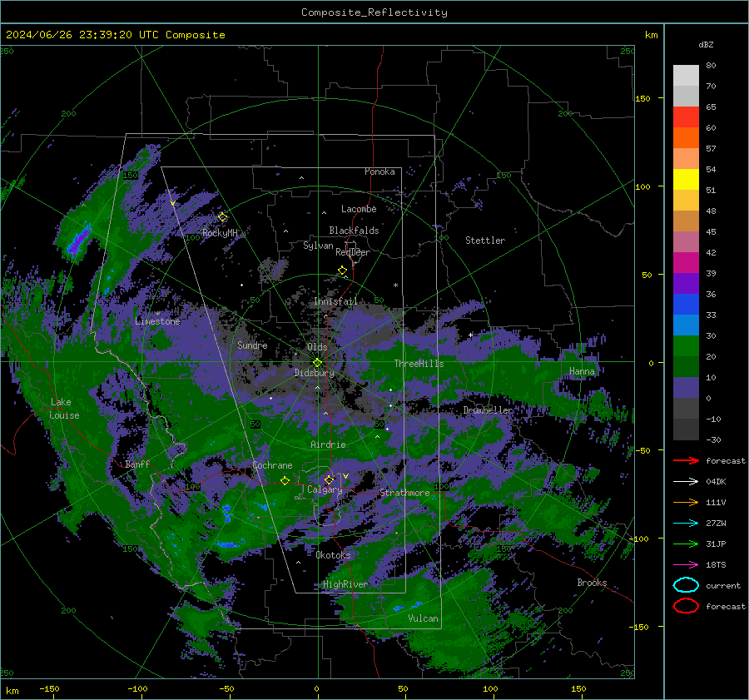
Task: Click the Ponoka city label
Action: (x=379, y=171)
